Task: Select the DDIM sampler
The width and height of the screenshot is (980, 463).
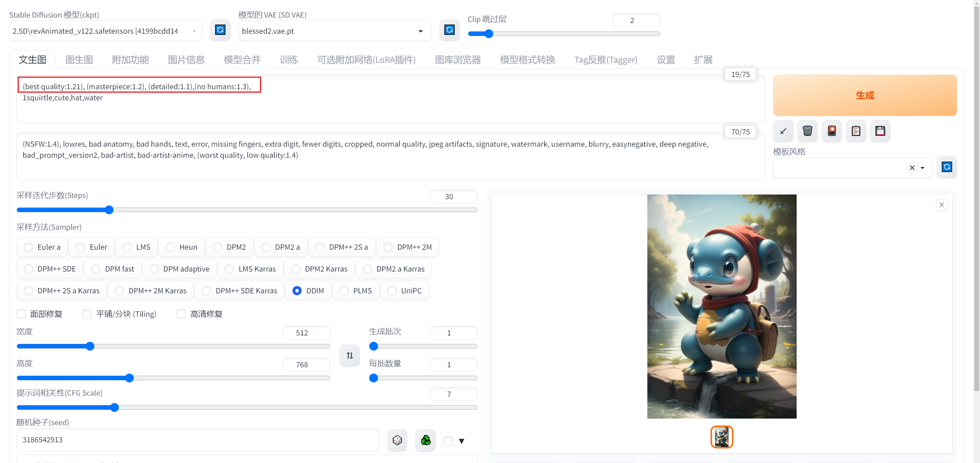Action: coord(308,291)
